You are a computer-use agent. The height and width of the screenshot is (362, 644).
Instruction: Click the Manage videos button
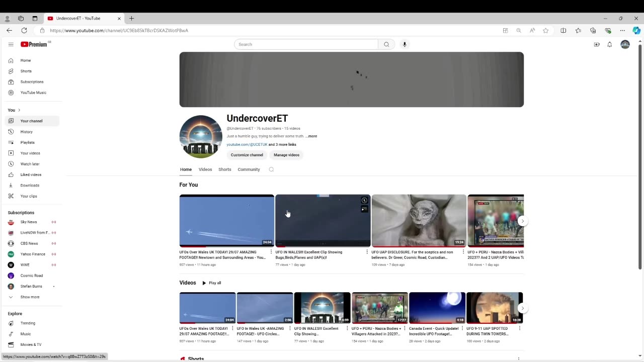287,155
